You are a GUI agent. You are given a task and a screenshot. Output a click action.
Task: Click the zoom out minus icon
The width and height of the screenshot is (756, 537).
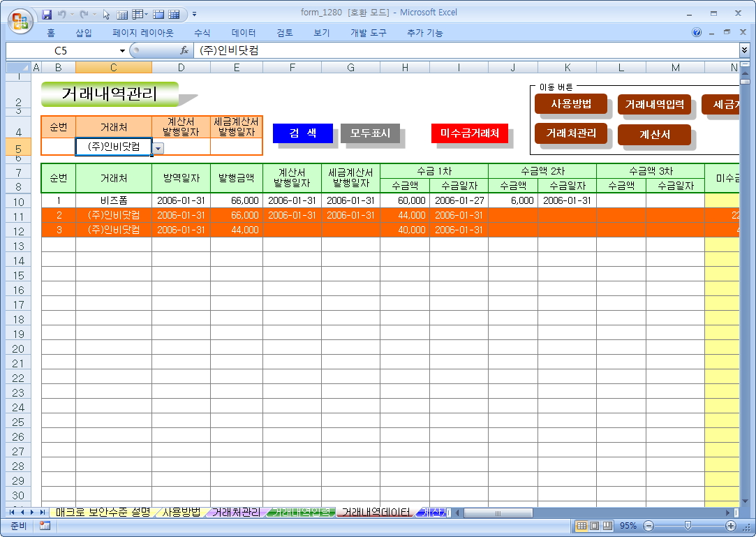tap(648, 526)
